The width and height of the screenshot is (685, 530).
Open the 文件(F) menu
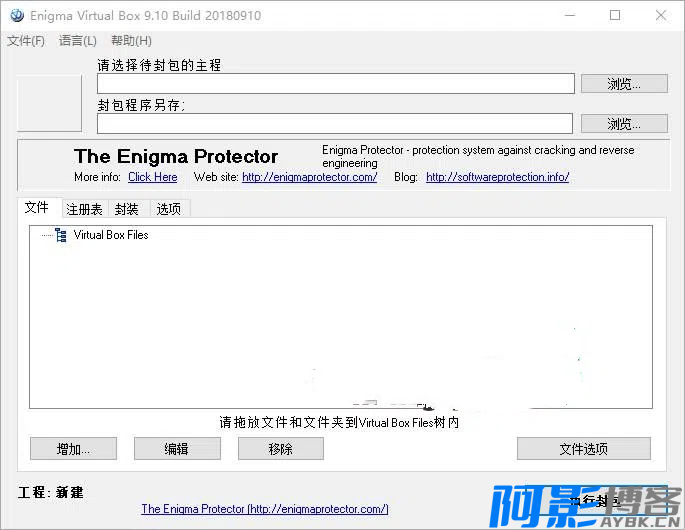pos(26,41)
